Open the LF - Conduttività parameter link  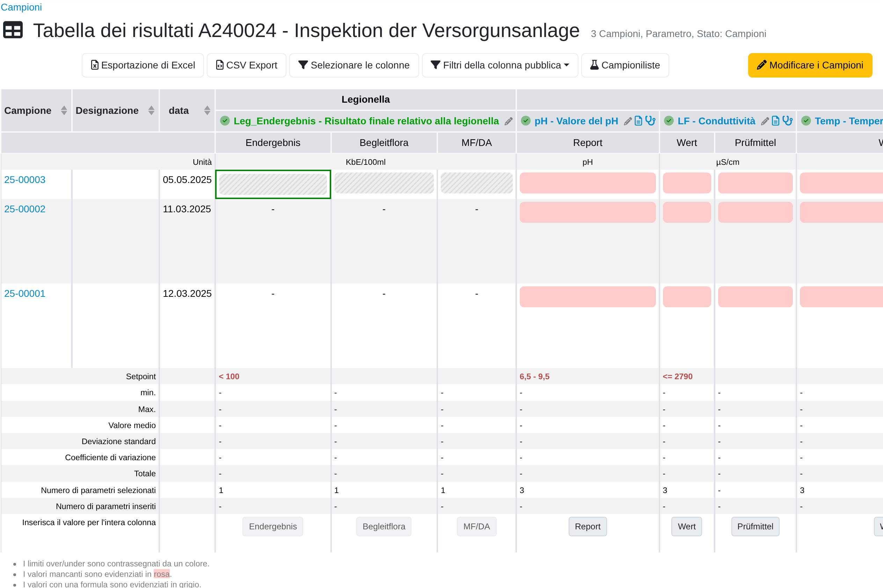[x=716, y=121]
